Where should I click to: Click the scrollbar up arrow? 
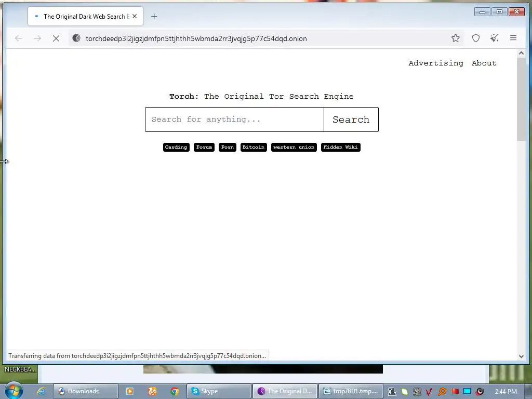click(521, 54)
